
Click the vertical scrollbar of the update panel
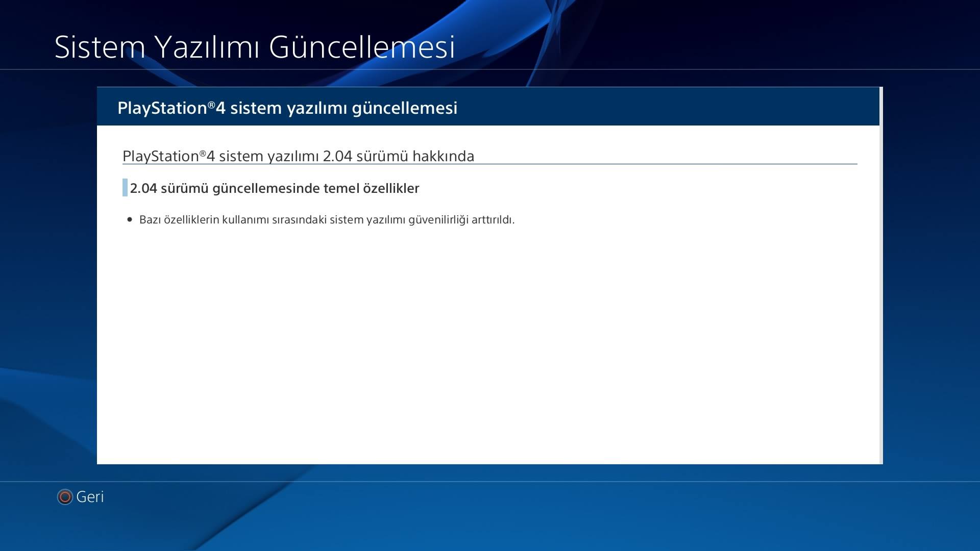(x=881, y=275)
